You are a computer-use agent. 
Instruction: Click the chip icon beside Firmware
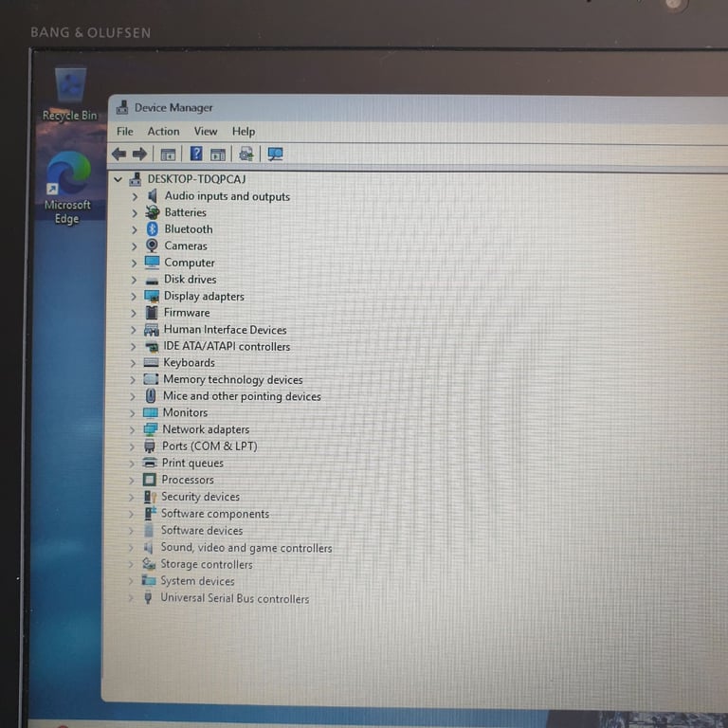point(152,313)
